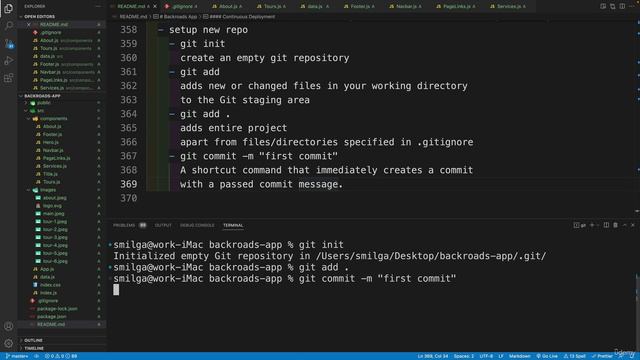Switch to the Debug Console tab
640x360 pixels.
click(x=197, y=225)
